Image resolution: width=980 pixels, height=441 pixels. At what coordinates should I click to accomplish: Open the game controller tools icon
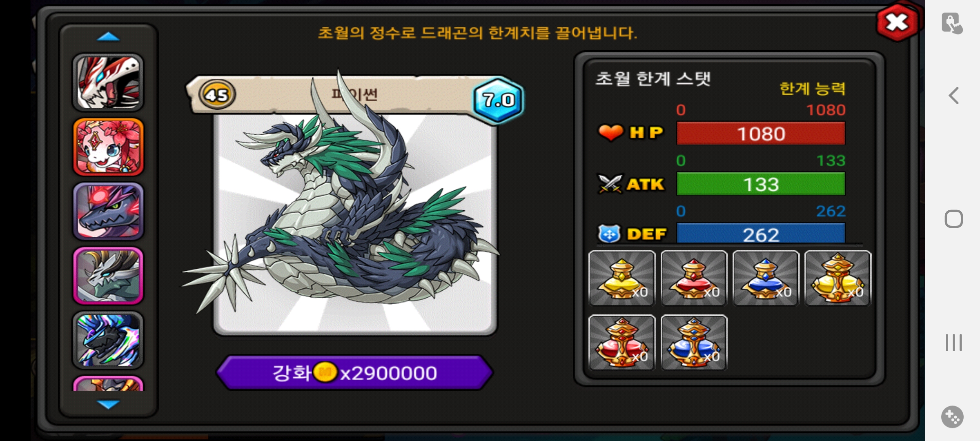953,417
